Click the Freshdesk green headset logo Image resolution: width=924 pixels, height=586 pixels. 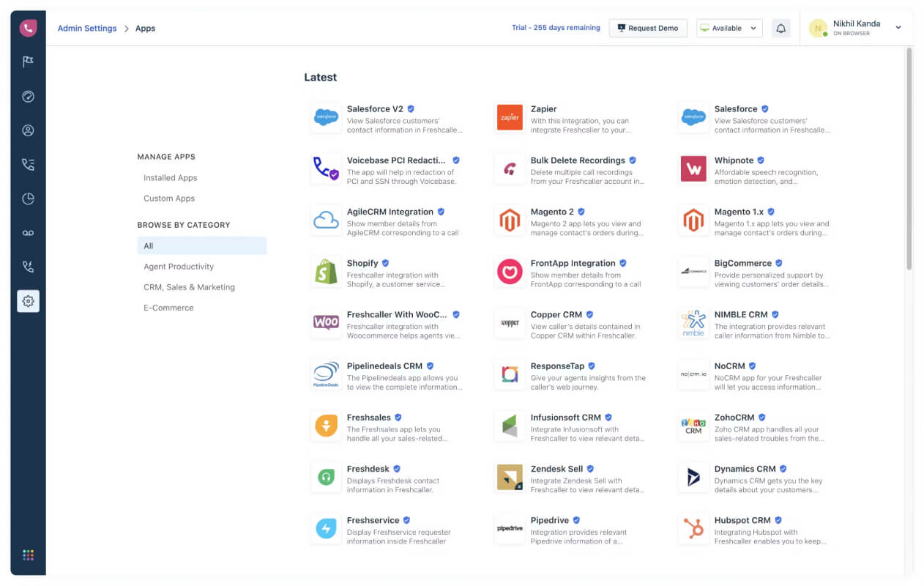[x=326, y=478]
